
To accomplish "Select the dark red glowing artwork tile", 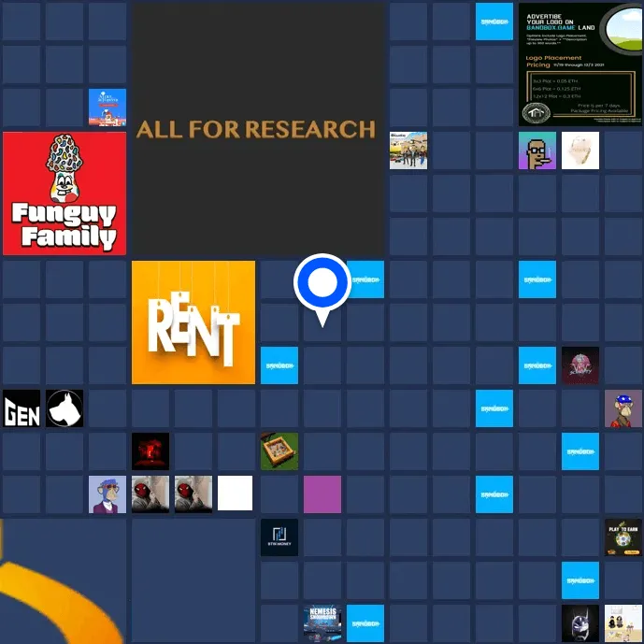I will tap(150, 451).
